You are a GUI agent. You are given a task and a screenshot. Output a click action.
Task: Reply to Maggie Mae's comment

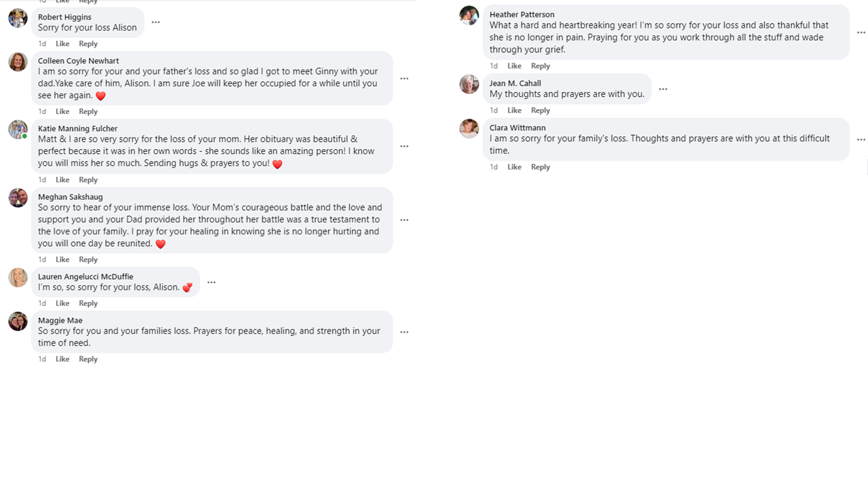pyautogui.click(x=88, y=359)
